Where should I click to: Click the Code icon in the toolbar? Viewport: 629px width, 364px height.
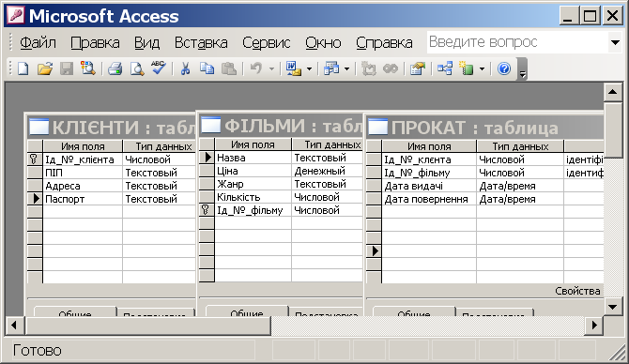coord(368,68)
